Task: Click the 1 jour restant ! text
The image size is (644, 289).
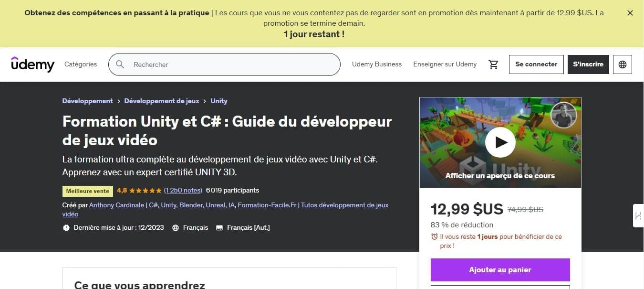Action: click(314, 34)
